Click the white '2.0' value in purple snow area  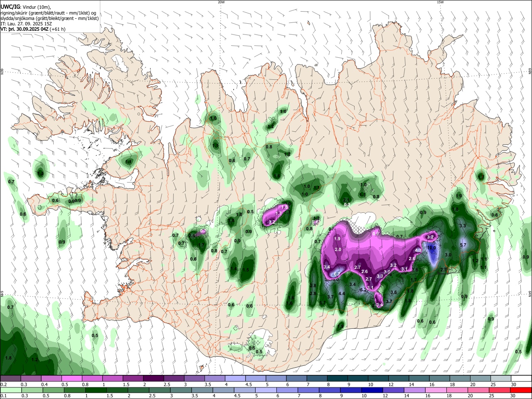(x=338, y=250)
